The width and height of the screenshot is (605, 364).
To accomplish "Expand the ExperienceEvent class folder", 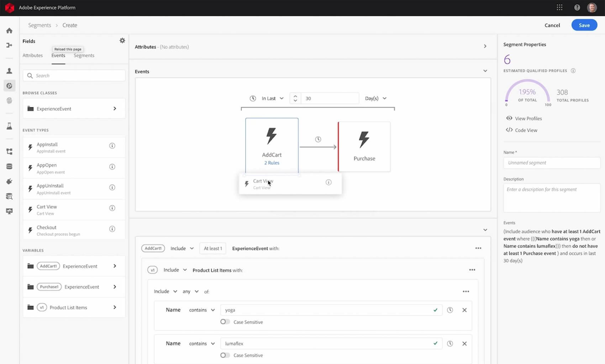I will point(115,108).
